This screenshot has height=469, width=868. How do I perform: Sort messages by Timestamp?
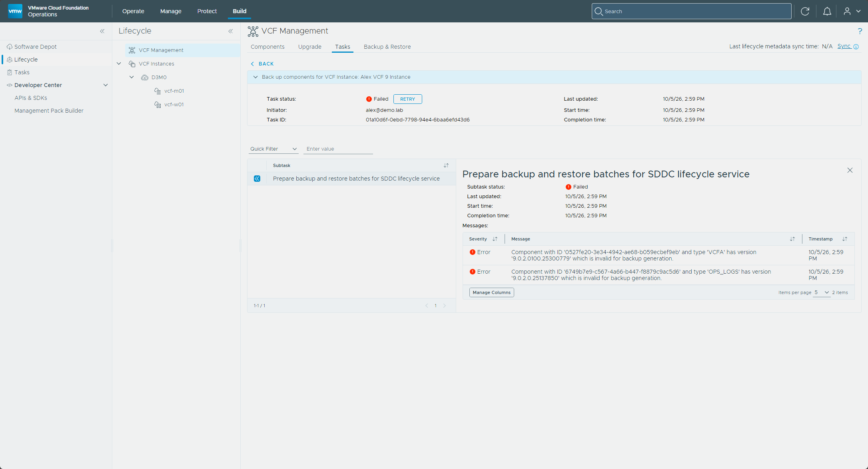(845, 239)
